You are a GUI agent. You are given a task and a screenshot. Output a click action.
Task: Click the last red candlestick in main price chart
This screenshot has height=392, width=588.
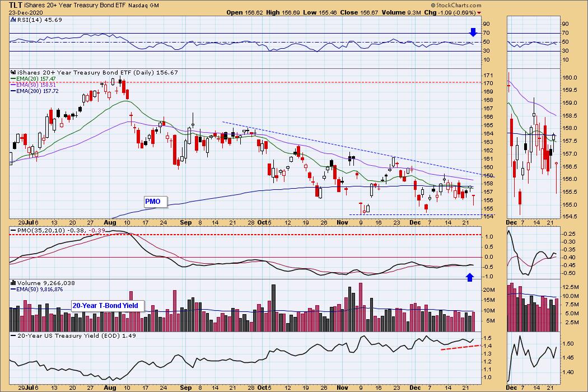pyautogui.click(x=474, y=200)
